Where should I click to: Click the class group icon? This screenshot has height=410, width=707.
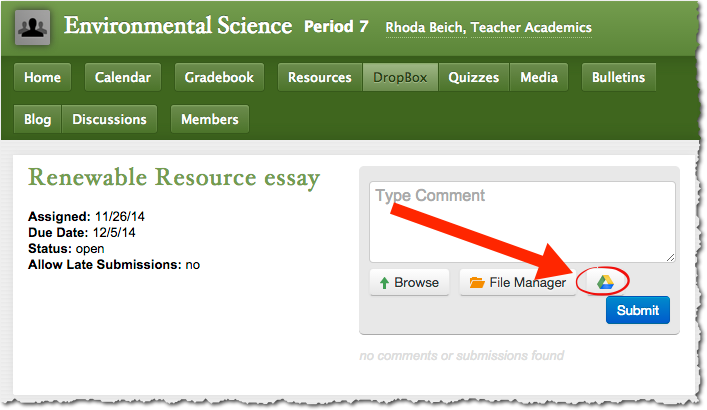[x=33, y=28]
